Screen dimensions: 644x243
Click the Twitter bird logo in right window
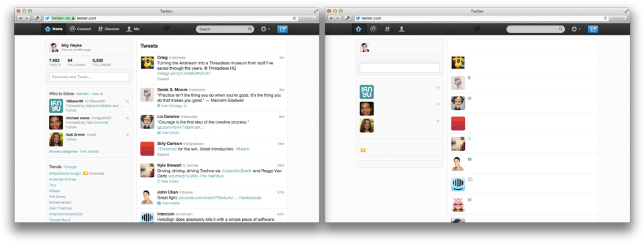click(x=477, y=29)
